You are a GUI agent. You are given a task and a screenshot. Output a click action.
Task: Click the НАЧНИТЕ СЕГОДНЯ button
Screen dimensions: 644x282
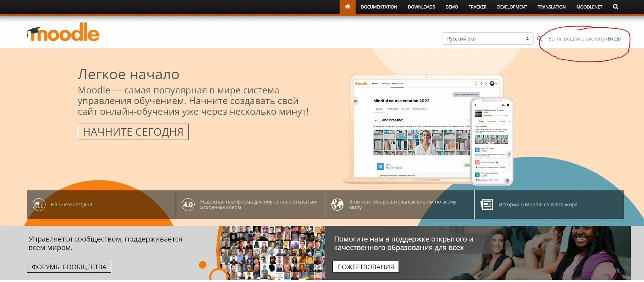pyautogui.click(x=133, y=132)
